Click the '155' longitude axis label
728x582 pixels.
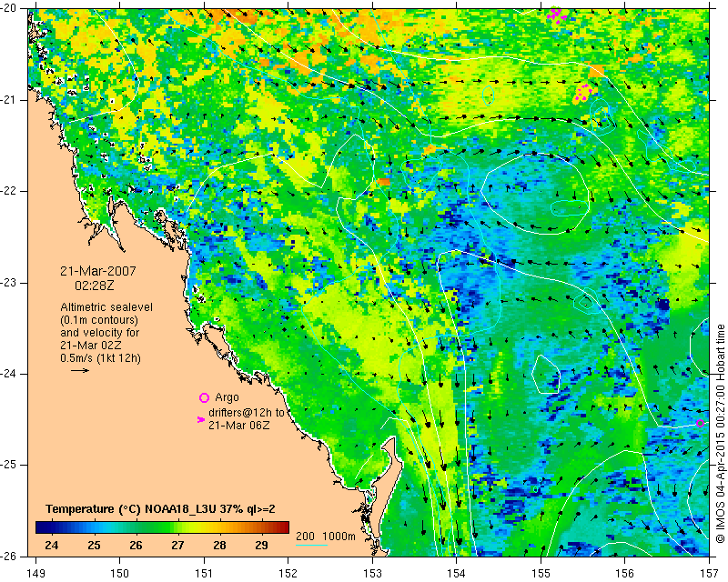pyautogui.click(x=541, y=574)
